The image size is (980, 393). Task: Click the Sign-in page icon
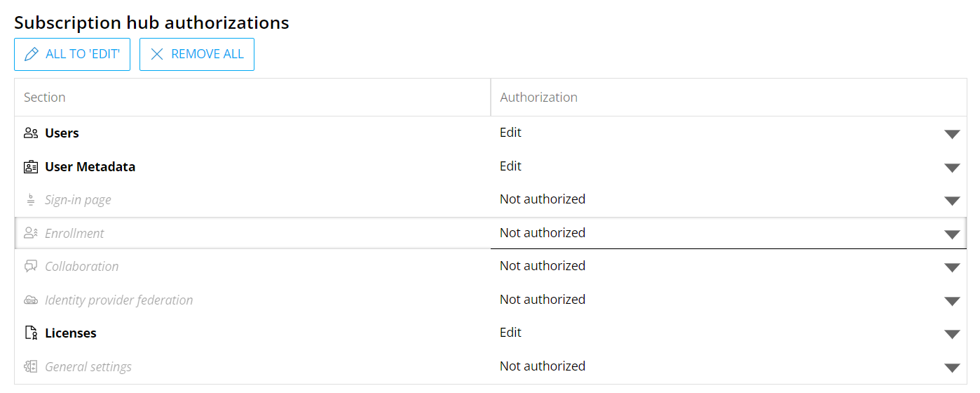pos(31,200)
